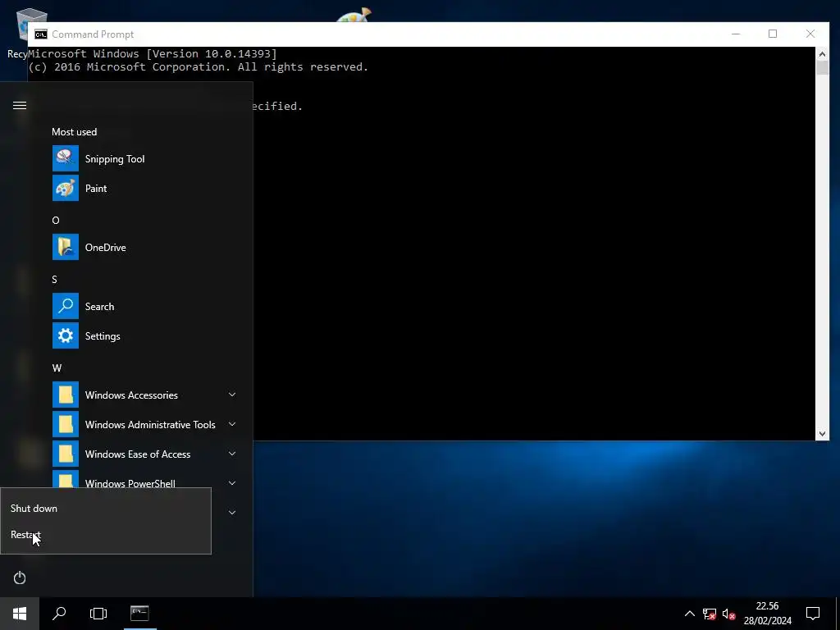Viewport: 840px width, 630px height.
Task: Open Settings gear in Start menu
Action: (x=66, y=336)
